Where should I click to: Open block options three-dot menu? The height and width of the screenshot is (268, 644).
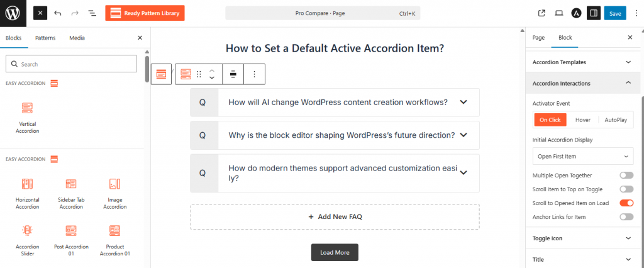[x=254, y=74]
